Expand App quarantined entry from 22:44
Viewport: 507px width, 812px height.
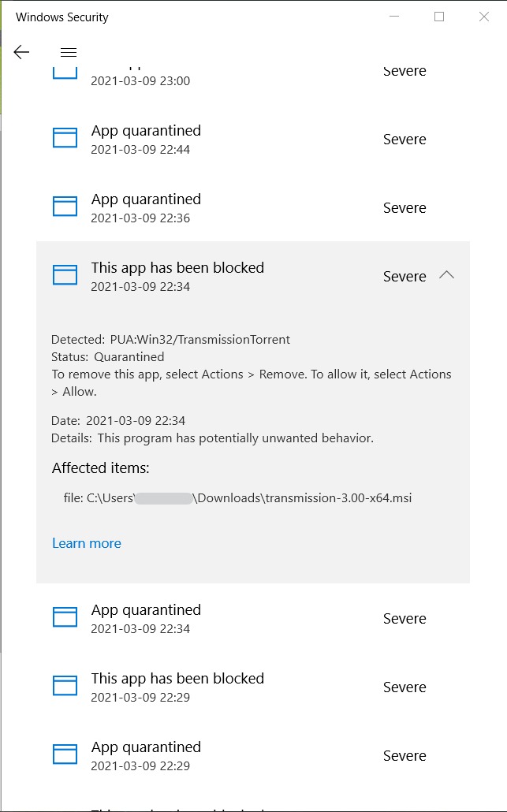[x=253, y=139]
